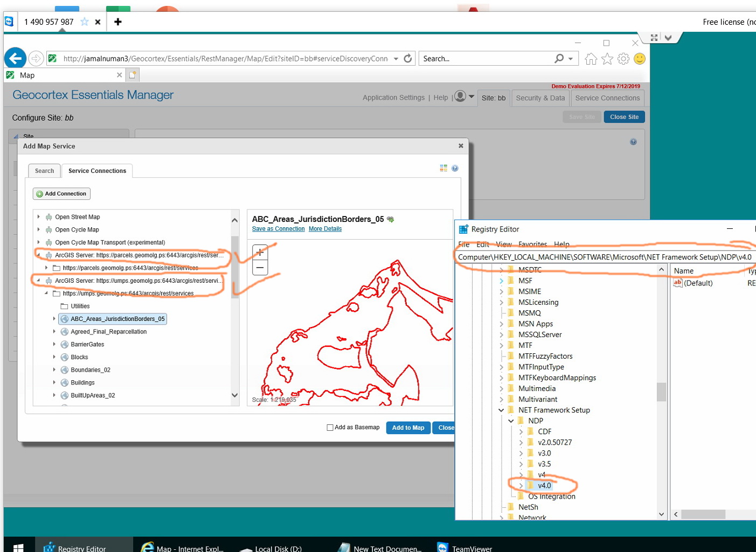This screenshot has height=552, width=756.
Task: Zoom in on the map preview
Action: pos(260,252)
